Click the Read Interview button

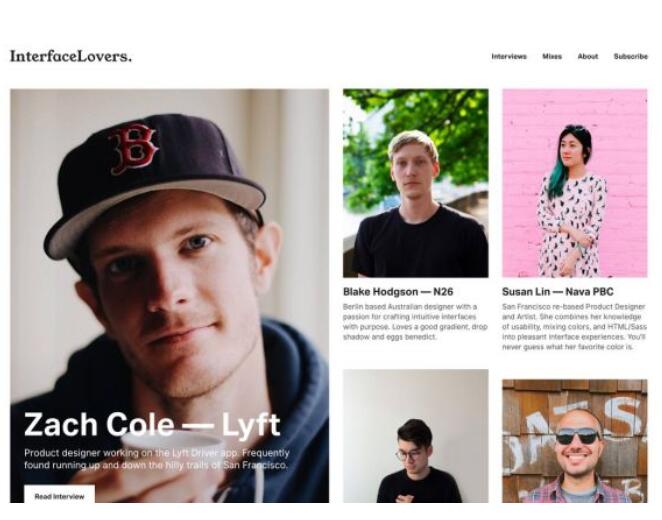60,495
